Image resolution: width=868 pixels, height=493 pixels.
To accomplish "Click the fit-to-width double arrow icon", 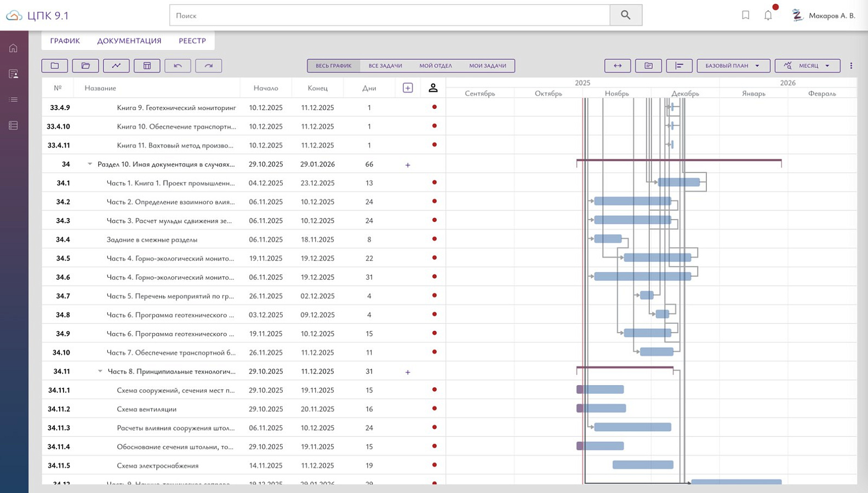I will pyautogui.click(x=618, y=66).
